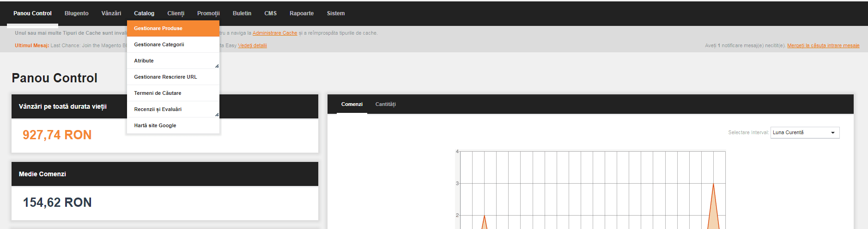Viewport: 868px width, 229px height.
Task: Select Termeni de Căutare entry
Action: [173, 93]
